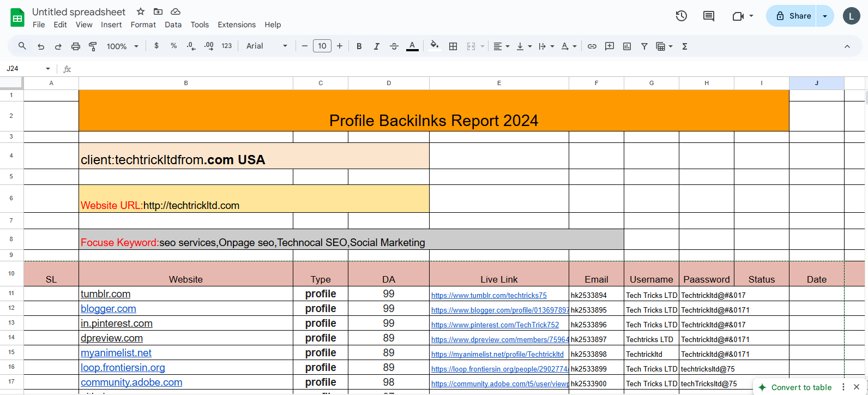Click the create filter icon

[x=644, y=46]
